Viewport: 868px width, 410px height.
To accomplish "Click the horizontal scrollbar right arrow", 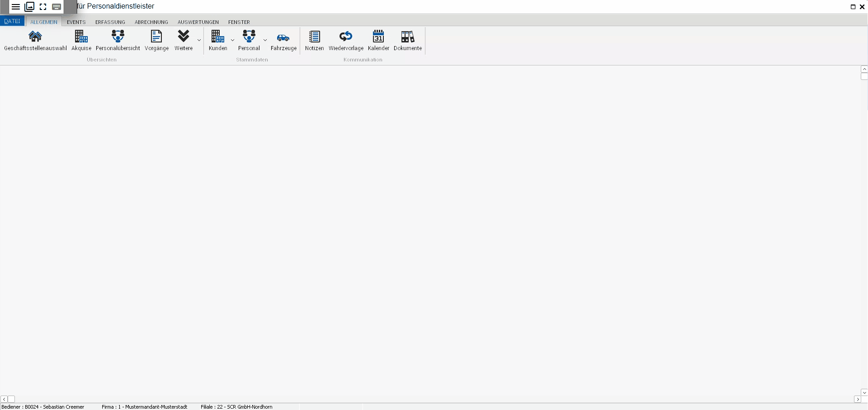I will [857, 399].
